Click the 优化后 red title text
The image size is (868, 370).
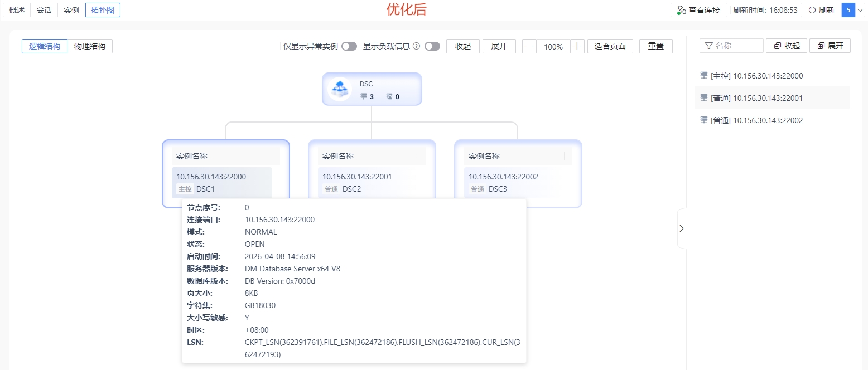coord(407,9)
